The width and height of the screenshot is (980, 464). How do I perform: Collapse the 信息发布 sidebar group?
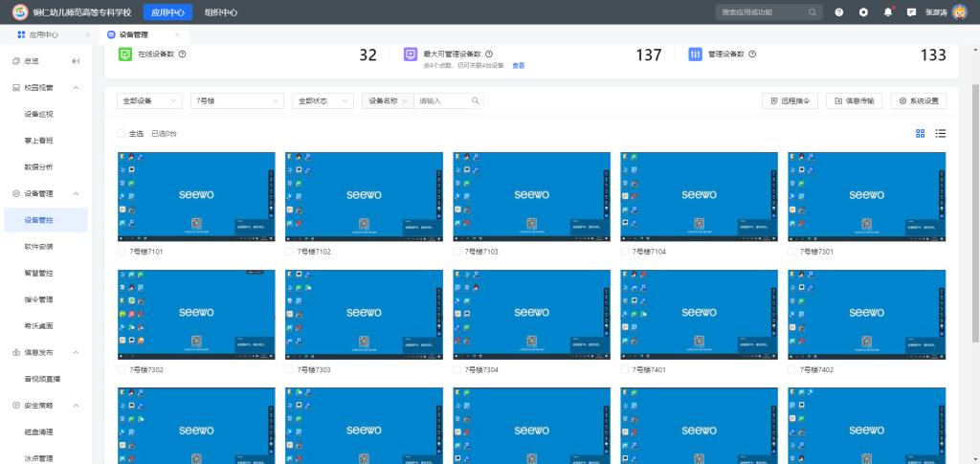(x=77, y=352)
